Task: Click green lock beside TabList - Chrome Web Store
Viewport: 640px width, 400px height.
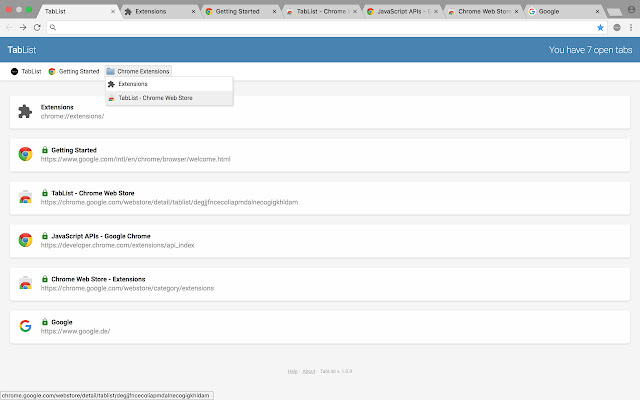Action: pyautogui.click(x=45, y=193)
